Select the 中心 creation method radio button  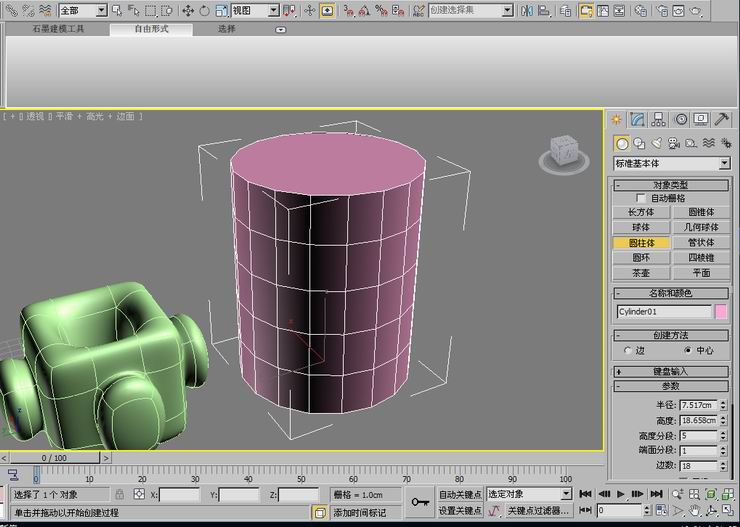(x=687, y=350)
